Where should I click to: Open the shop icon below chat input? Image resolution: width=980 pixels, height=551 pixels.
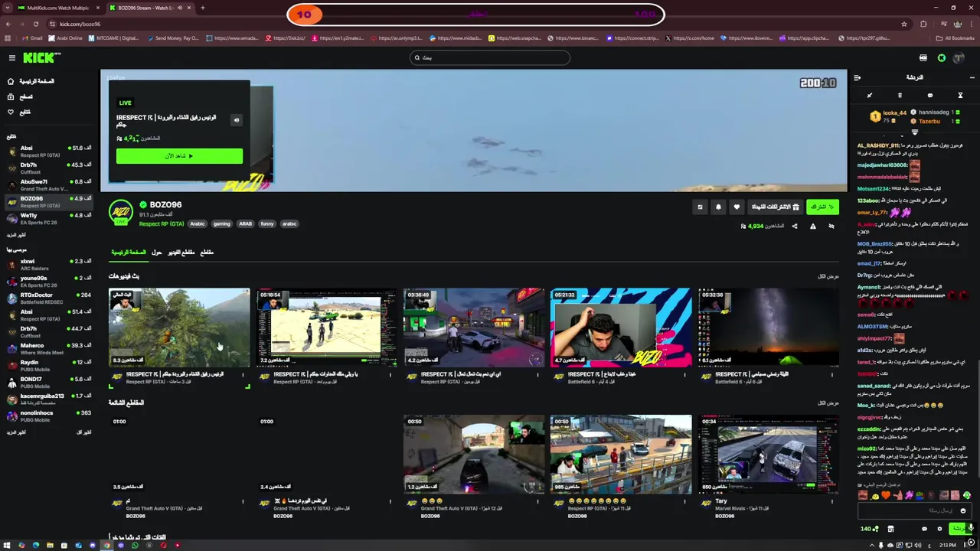point(890,529)
